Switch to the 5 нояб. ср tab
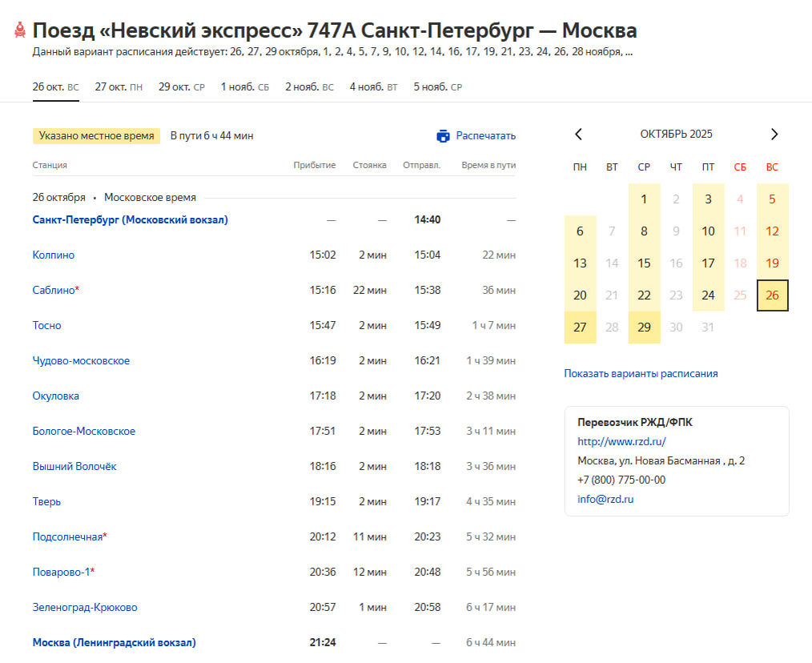Viewport: 812px width, 663px height. point(437,87)
